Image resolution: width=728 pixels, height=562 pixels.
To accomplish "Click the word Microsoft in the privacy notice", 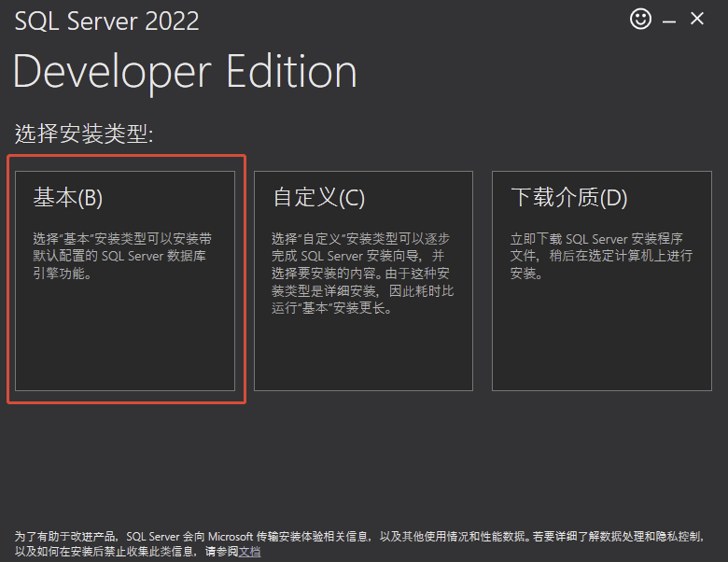I will click(231, 538).
